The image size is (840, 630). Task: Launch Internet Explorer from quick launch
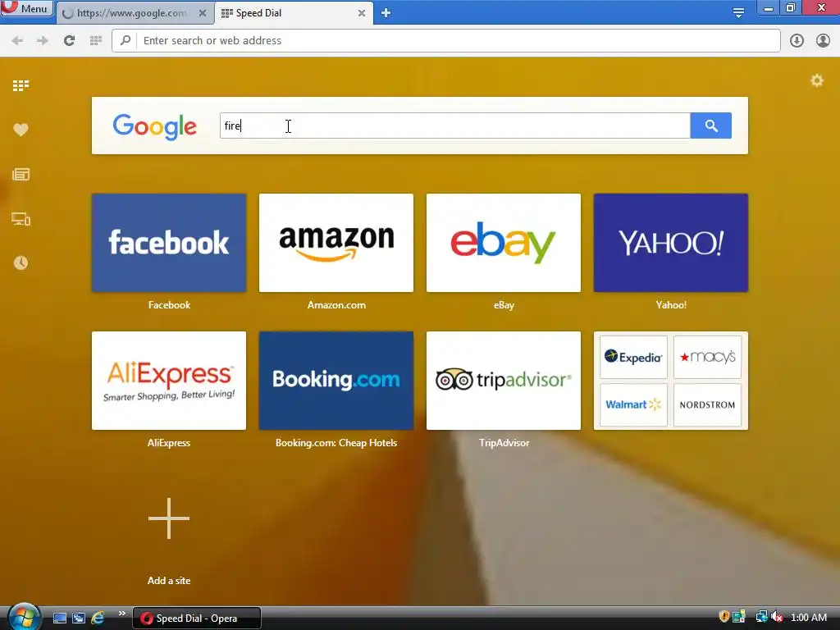(x=98, y=619)
